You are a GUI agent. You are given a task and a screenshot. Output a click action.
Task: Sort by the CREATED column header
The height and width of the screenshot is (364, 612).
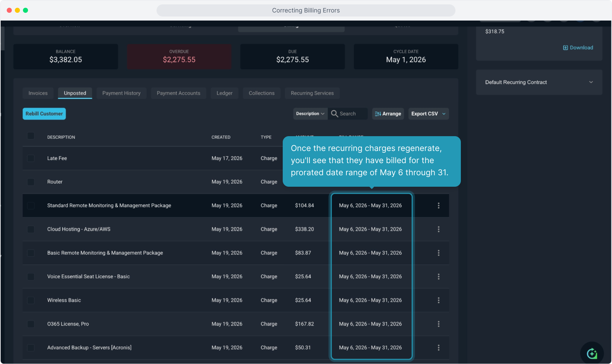[221, 137]
